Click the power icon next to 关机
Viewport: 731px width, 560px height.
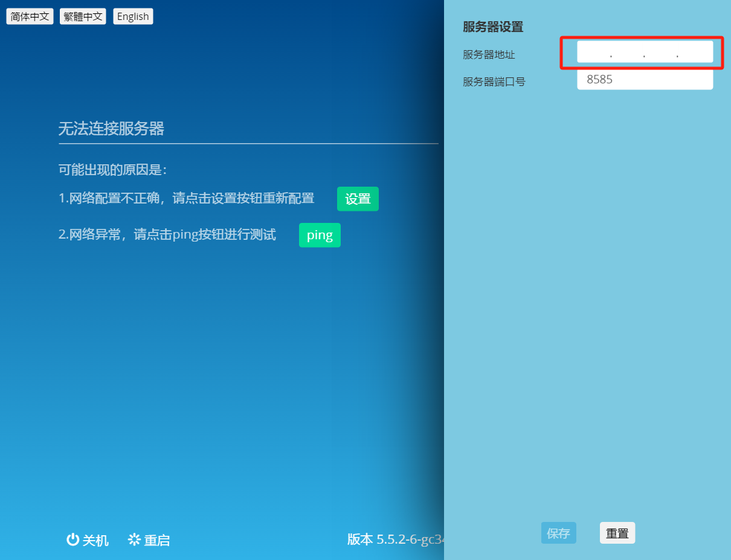(72, 539)
